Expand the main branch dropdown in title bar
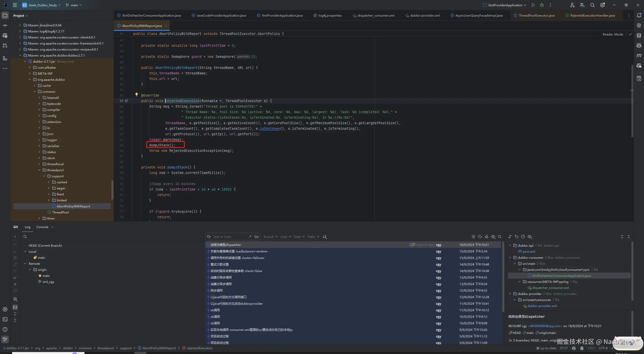 (x=74, y=5)
